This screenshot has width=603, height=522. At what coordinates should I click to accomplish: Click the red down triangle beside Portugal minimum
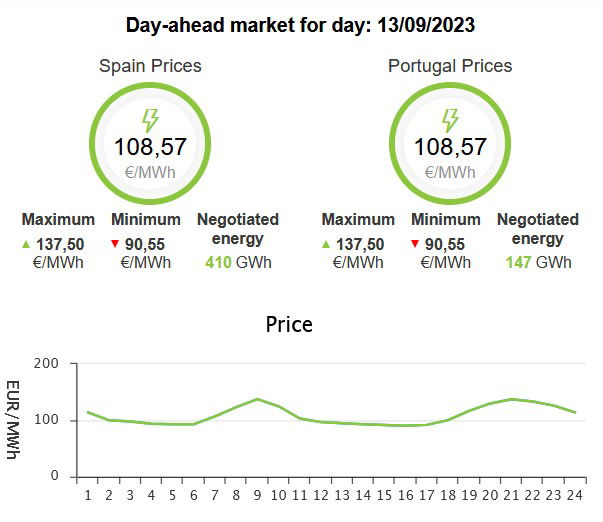pyautogui.click(x=415, y=243)
